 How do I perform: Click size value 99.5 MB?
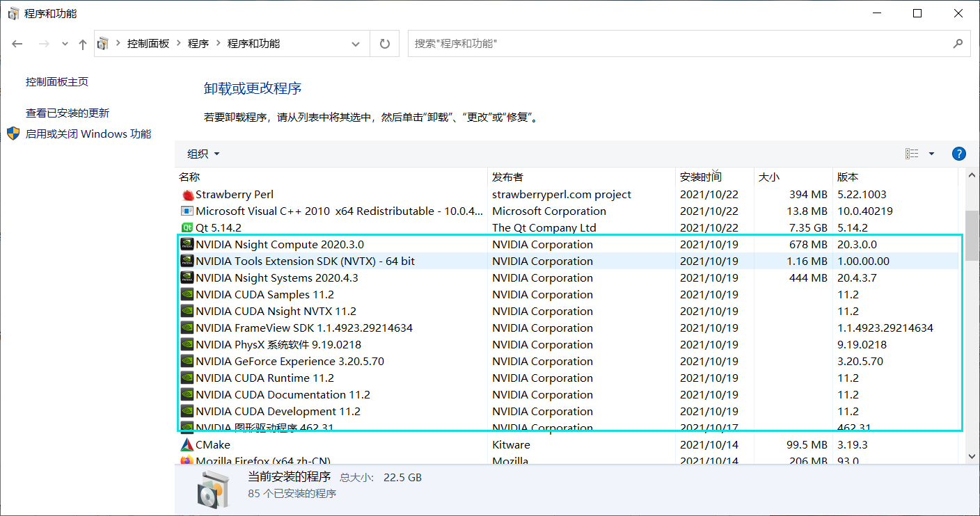(x=807, y=445)
